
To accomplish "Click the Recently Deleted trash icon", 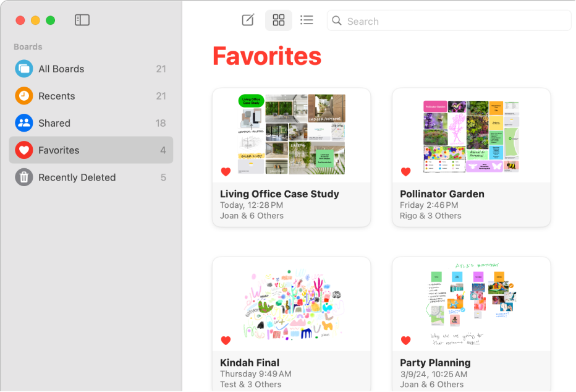I will coord(24,177).
